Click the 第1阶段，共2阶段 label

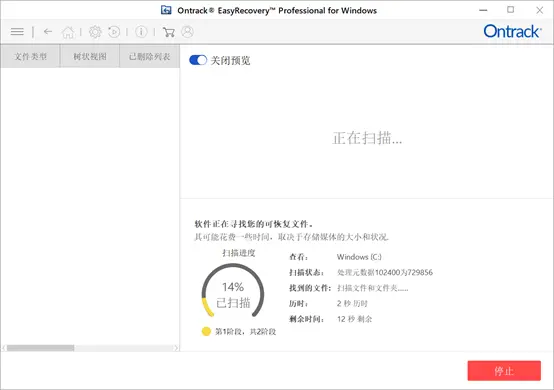pyautogui.click(x=246, y=332)
